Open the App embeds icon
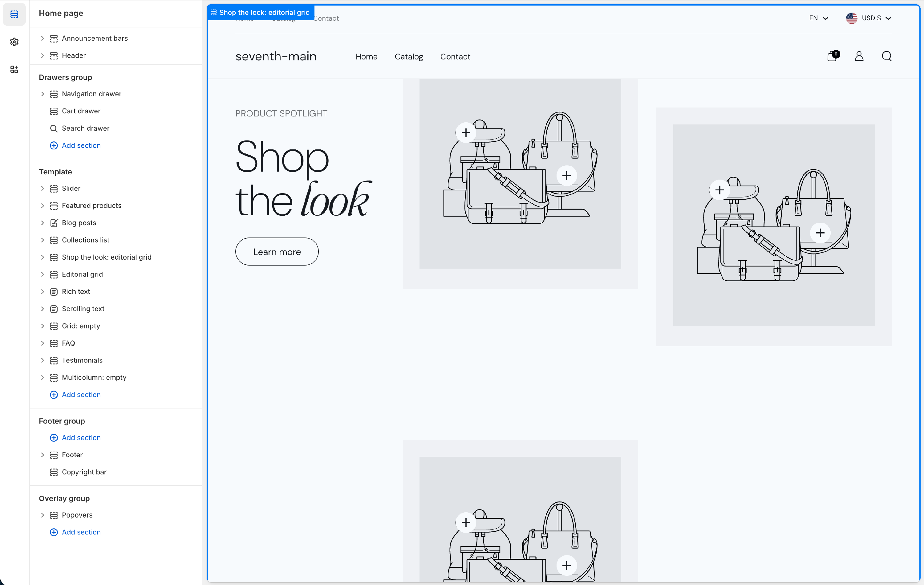 [x=14, y=70]
